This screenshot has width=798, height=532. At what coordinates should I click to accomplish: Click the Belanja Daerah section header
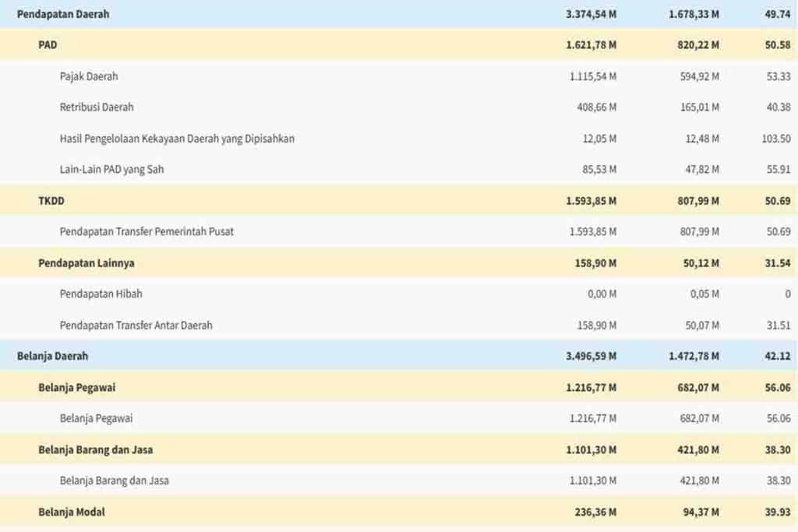(x=399, y=356)
